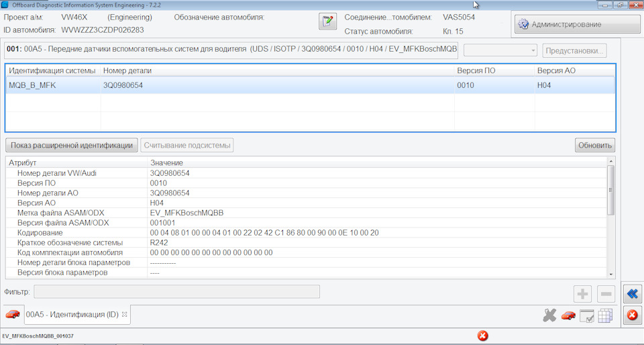Click the Предустановки... button
The height and width of the screenshot is (345, 644).
click(x=574, y=51)
